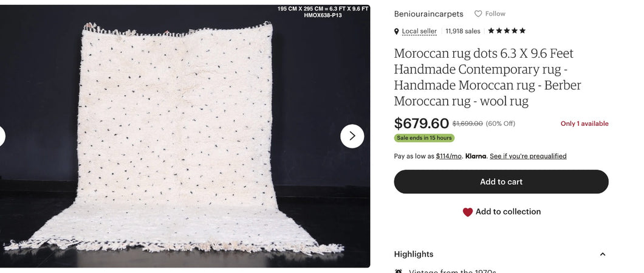Click the Klarna logo
The height and width of the screenshot is (273, 644).
click(476, 156)
